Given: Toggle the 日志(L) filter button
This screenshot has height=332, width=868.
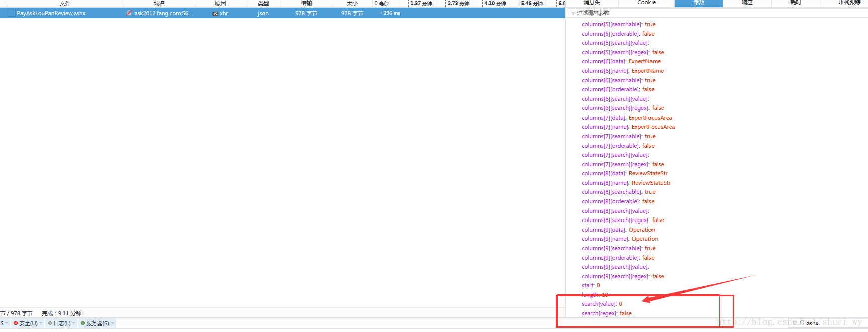Looking at the screenshot, I should [62, 323].
